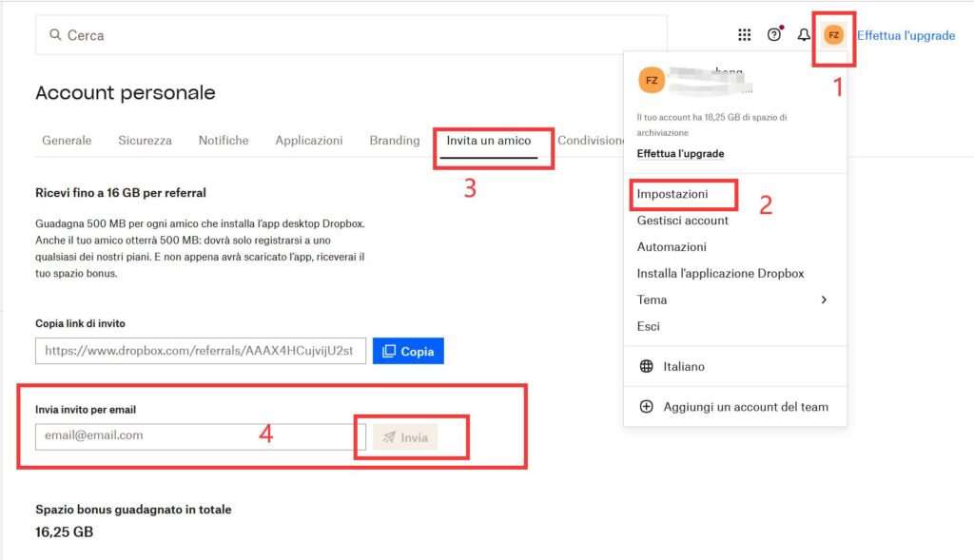Image resolution: width=974 pixels, height=560 pixels.
Task: Expand the Tema submenu arrow
Action: click(x=824, y=299)
